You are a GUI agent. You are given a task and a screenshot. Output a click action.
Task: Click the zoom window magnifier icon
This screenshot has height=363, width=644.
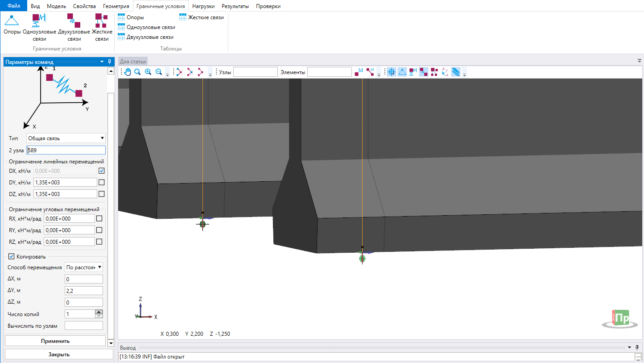pos(138,72)
